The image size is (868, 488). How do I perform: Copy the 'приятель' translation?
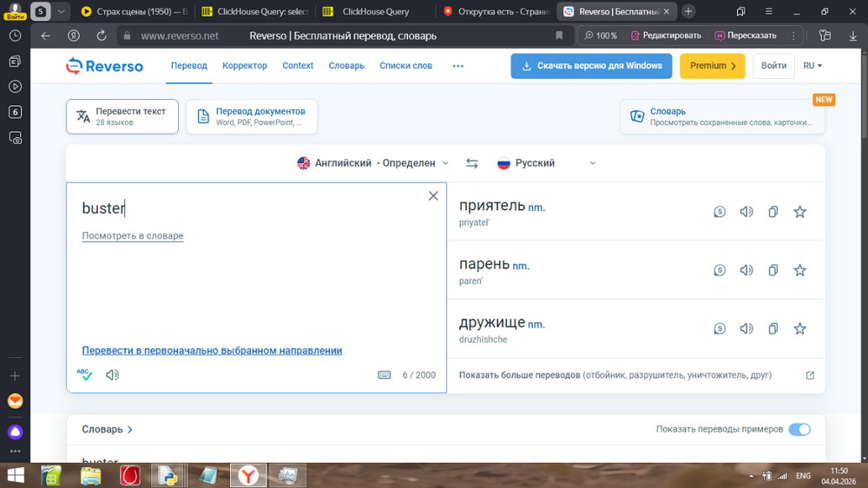pyautogui.click(x=773, y=212)
